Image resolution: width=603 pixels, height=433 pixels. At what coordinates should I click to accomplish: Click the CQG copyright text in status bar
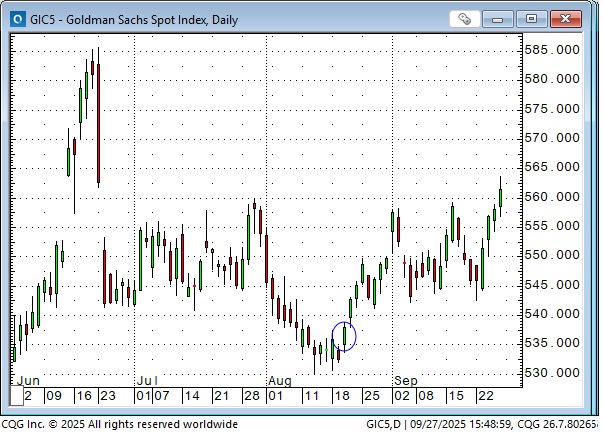[x=119, y=424]
